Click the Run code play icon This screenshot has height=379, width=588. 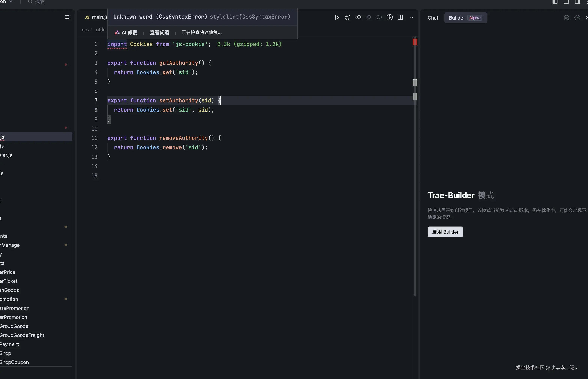pos(337,17)
